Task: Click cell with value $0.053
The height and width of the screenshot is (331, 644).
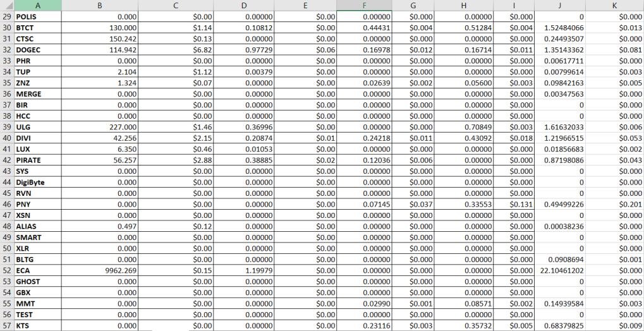Action: click(614, 138)
